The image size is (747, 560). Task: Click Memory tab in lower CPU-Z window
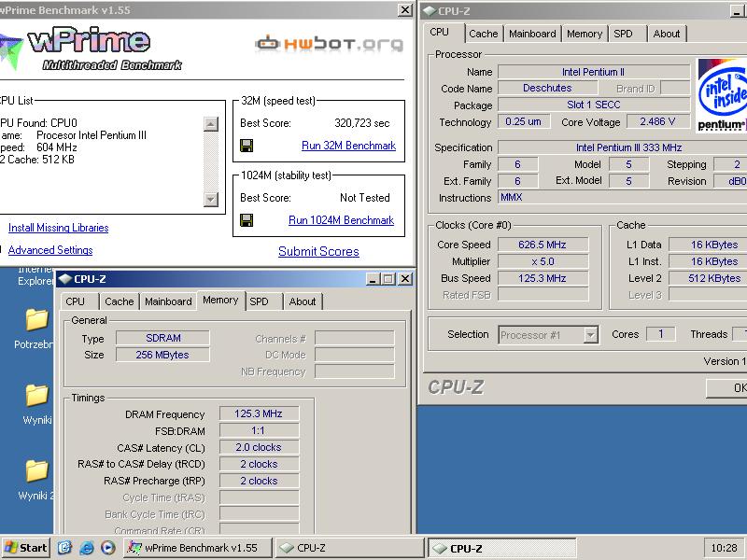point(220,300)
